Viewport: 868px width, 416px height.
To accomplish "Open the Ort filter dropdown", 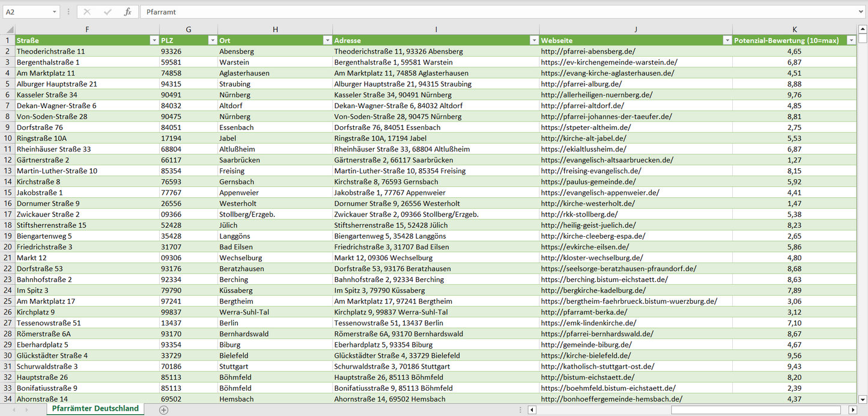I will pos(327,40).
